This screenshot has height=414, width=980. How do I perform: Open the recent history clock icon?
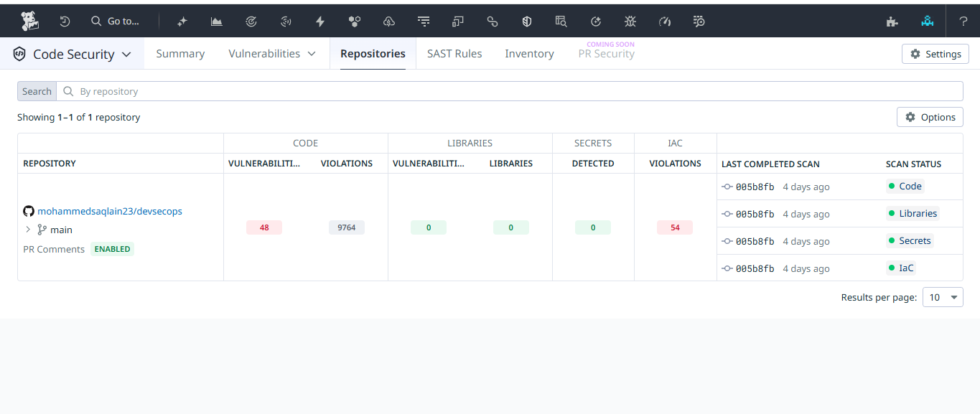tap(65, 22)
